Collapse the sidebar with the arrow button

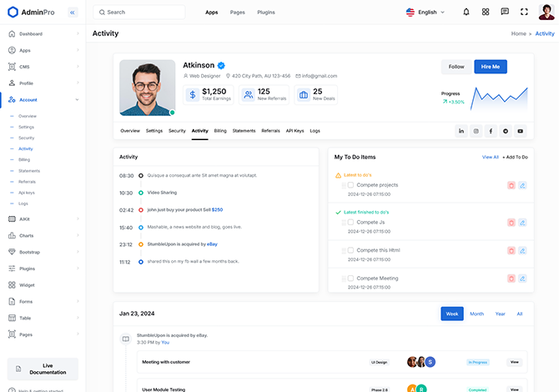tap(72, 13)
